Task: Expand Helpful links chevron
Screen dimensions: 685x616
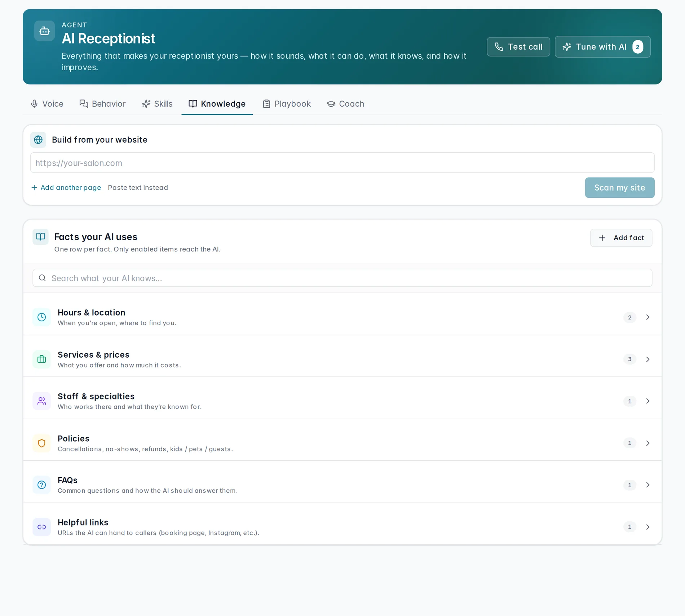Action: click(648, 527)
